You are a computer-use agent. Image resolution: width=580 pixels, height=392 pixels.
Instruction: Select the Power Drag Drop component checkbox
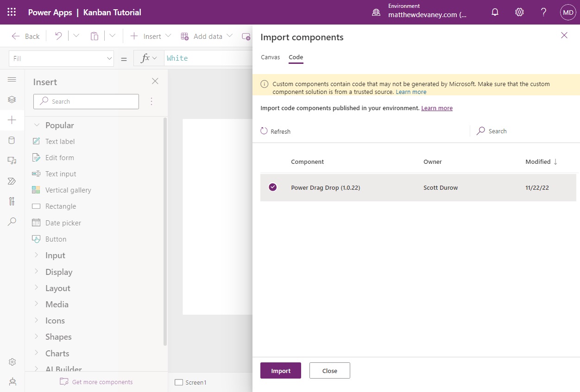tap(273, 187)
